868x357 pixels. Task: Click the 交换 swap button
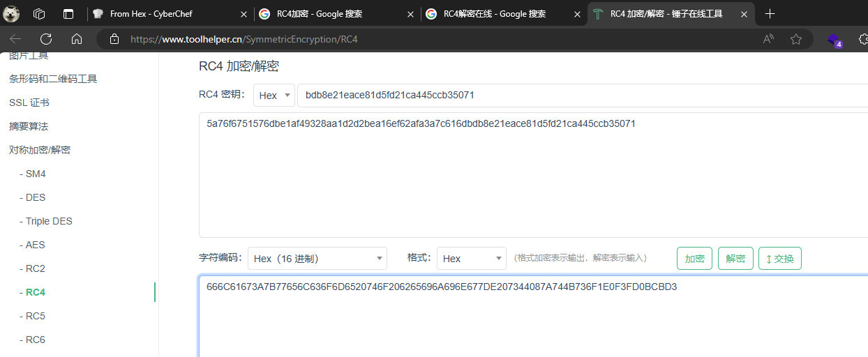click(x=779, y=259)
